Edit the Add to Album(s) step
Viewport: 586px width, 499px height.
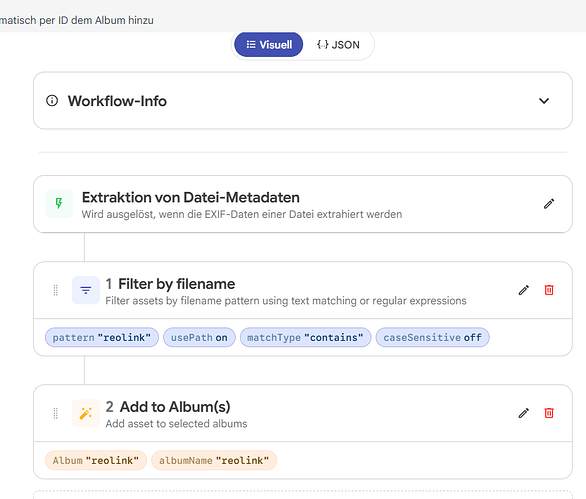(524, 413)
